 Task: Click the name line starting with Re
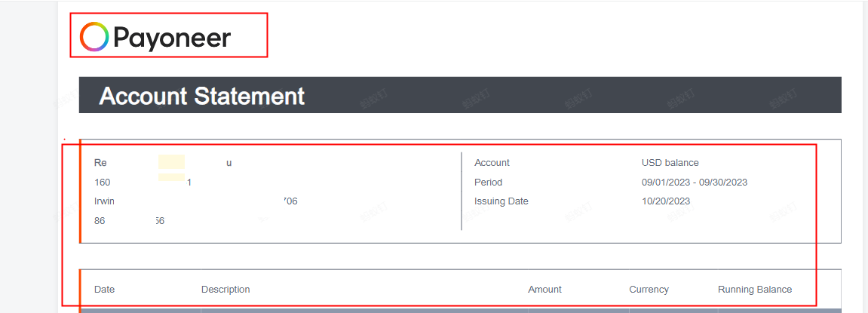click(100, 163)
